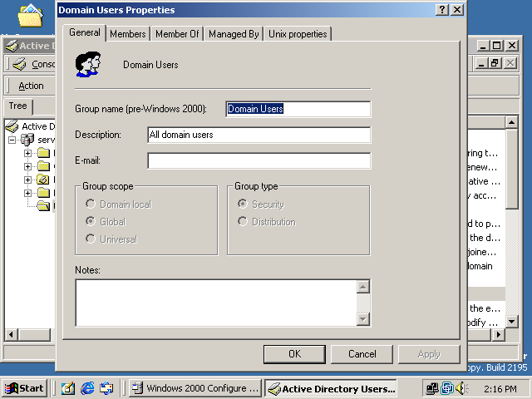Click the Console menu icon

click(19, 64)
